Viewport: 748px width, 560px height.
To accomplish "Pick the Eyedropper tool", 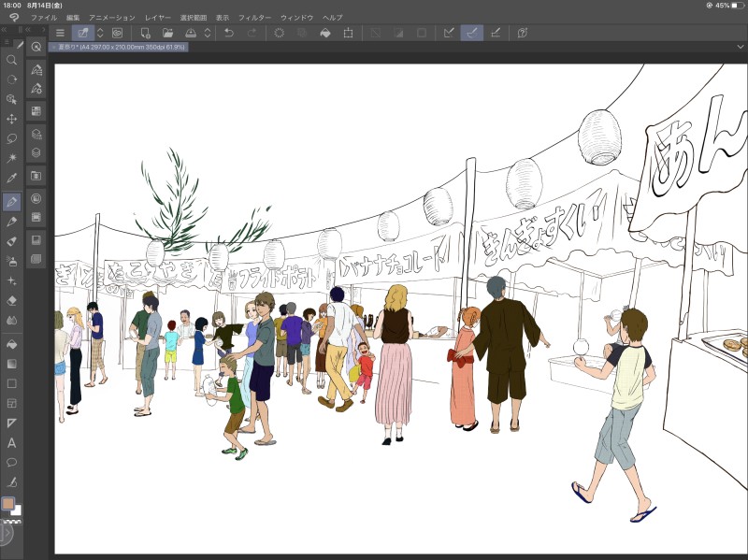I will click(12, 178).
